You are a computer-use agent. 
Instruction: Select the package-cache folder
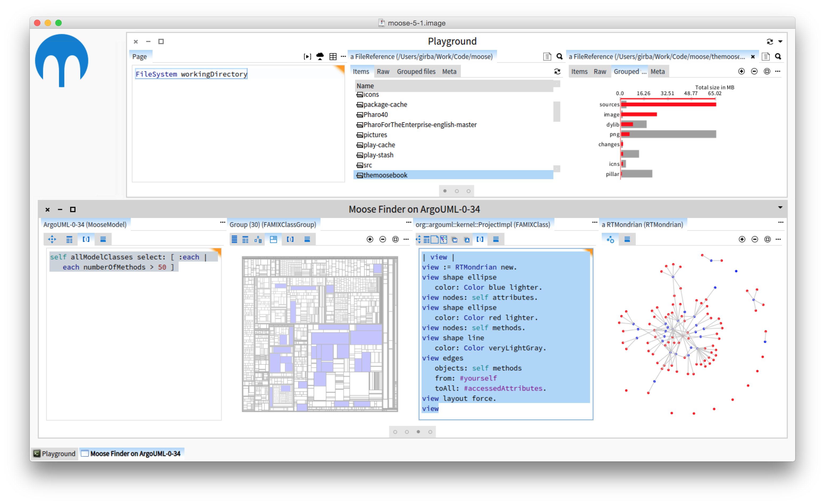[453, 104]
